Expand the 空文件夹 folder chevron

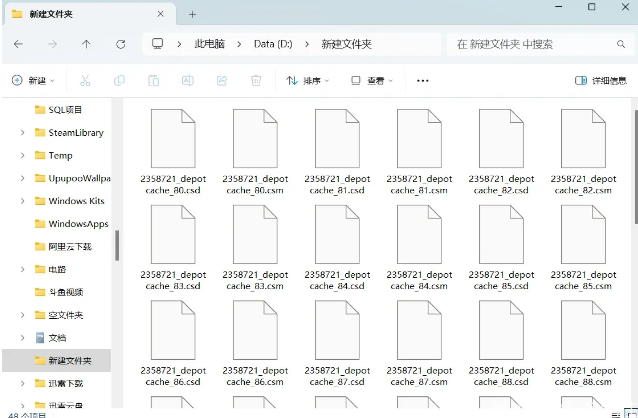(x=22, y=315)
